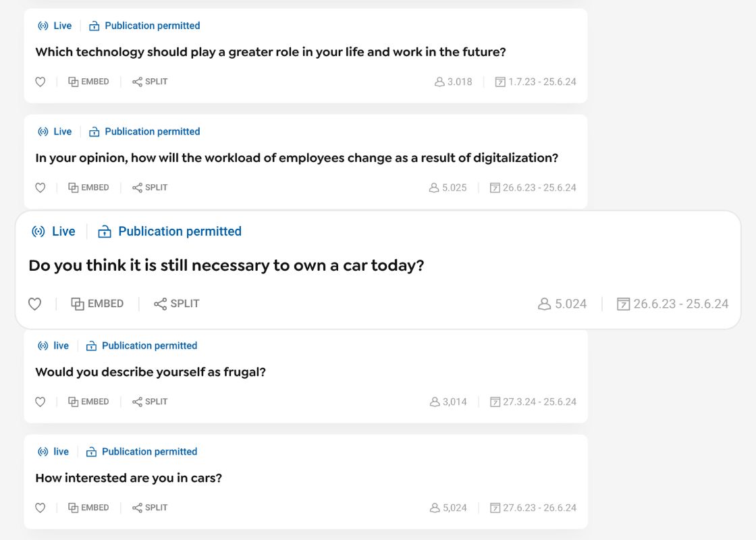Viewport: 756px width, 540px height.
Task: Like the workload digitalization question
Action: coord(40,188)
